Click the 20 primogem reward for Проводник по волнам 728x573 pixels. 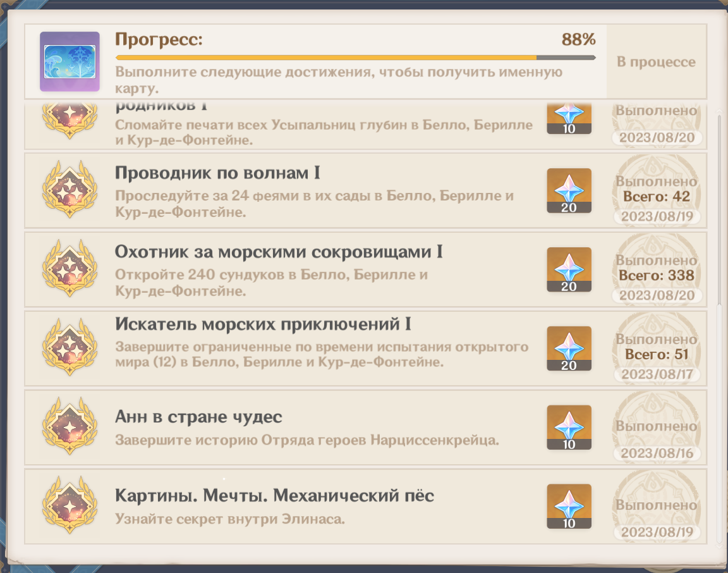(569, 190)
